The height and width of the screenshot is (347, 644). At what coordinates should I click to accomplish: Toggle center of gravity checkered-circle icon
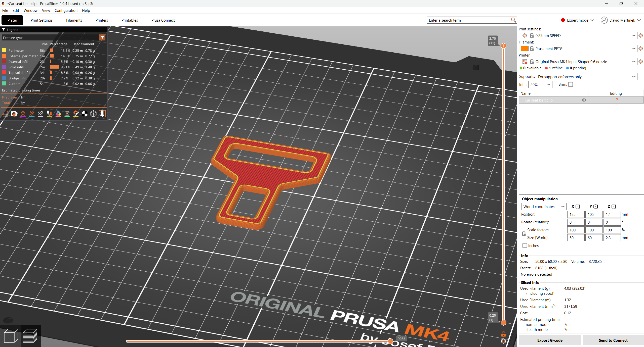point(85,114)
